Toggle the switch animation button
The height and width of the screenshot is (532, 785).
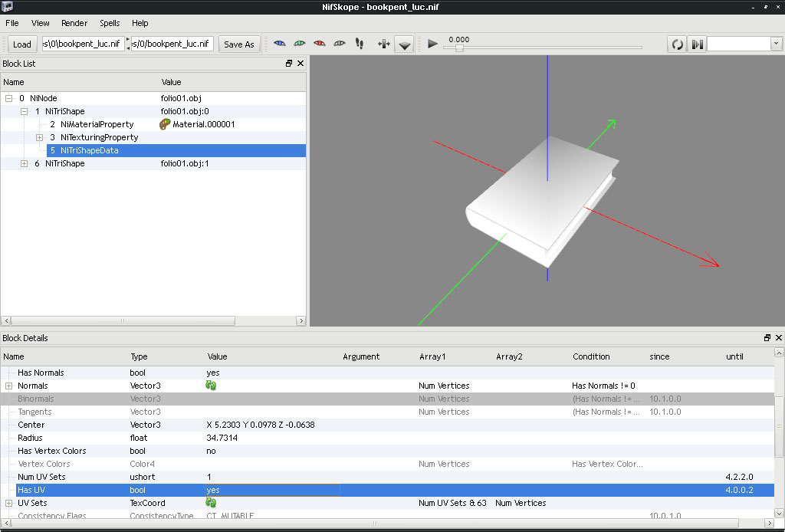697,44
